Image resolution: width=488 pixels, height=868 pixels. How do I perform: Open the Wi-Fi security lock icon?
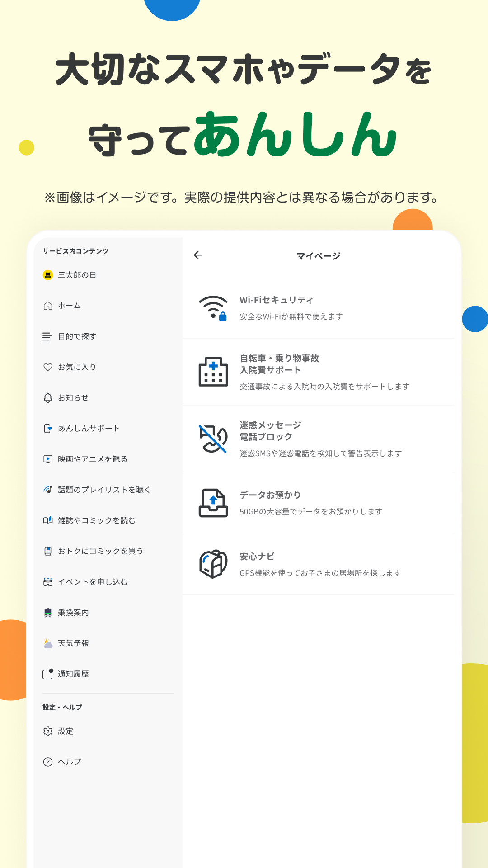[213, 308]
